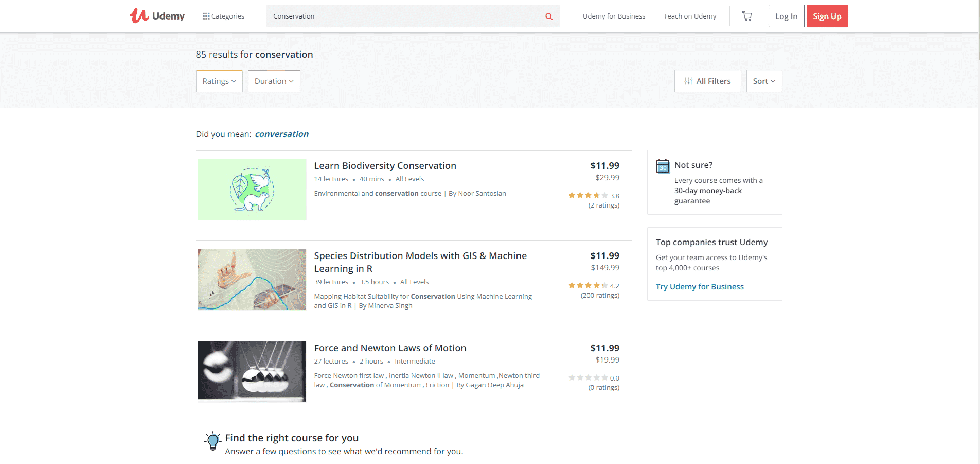Click the Log In button
The image size is (980, 464).
(x=786, y=16)
